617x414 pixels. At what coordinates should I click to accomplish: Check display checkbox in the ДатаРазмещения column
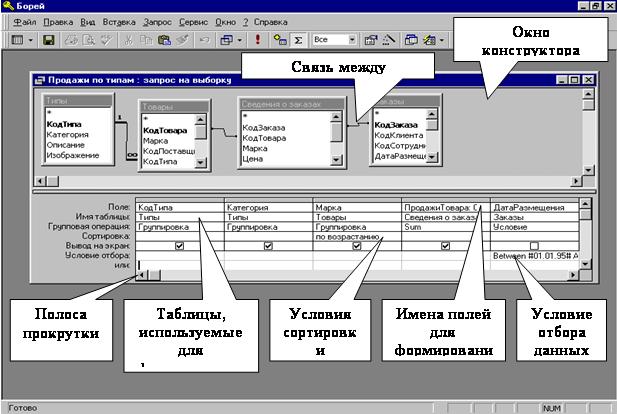point(534,245)
